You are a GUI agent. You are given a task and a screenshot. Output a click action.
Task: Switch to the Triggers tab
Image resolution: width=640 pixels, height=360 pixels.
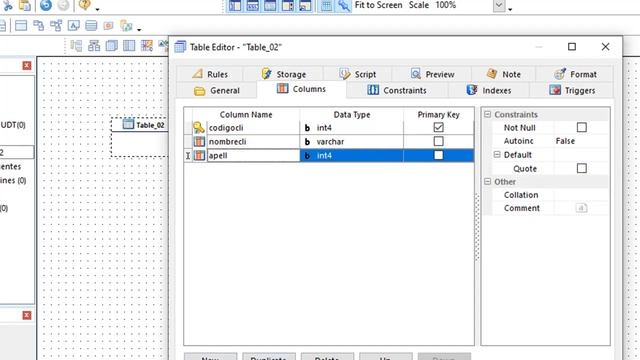572,90
